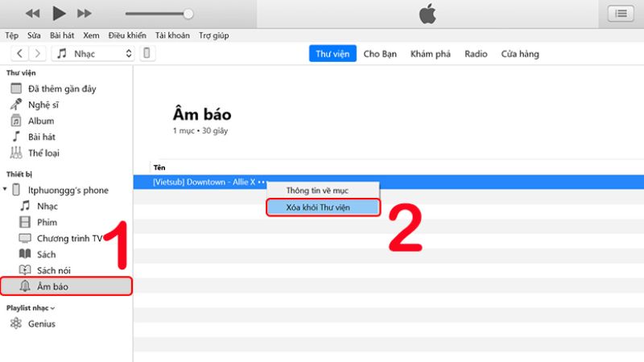644x362 pixels.
Task: Select the [Vietsub] Downtown - Allie X row
Action: (x=389, y=182)
